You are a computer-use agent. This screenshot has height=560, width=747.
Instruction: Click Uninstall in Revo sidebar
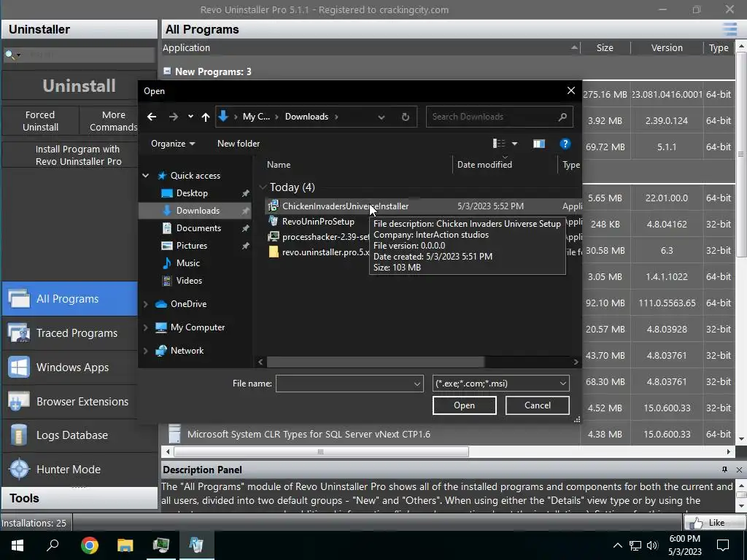tap(79, 86)
